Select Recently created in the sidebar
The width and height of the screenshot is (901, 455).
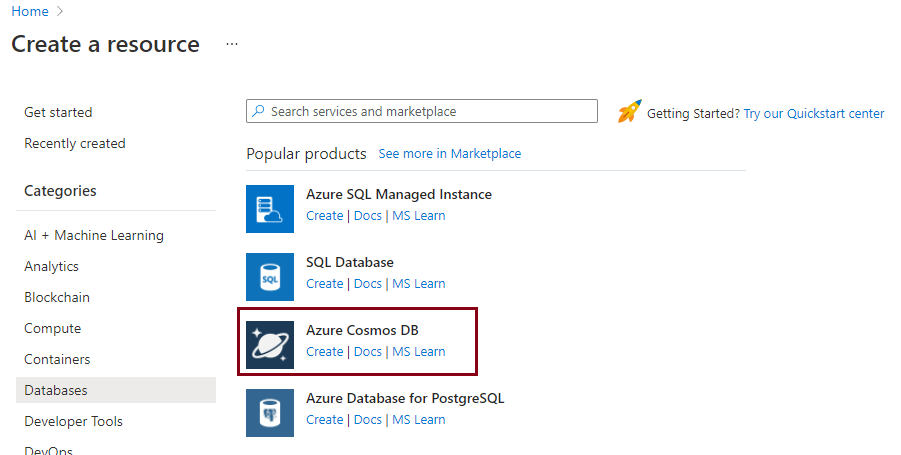[x=75, y=143]
